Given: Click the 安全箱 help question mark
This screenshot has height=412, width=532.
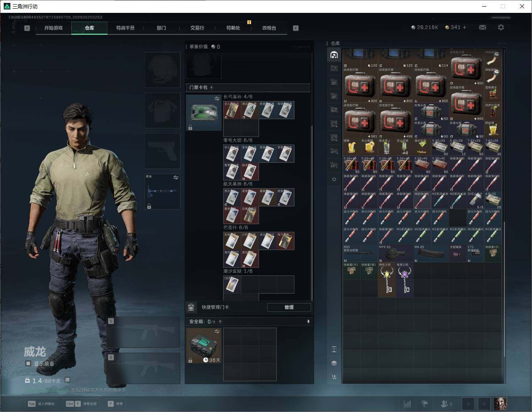Looking at the screenshot, I should (x=220, y=321).
